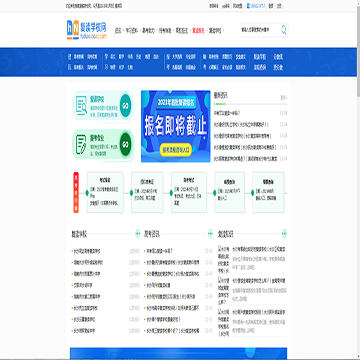Click the red vertical label beside the timeline
The height and width of the screenshot is (360, 360).
[76, 192]
